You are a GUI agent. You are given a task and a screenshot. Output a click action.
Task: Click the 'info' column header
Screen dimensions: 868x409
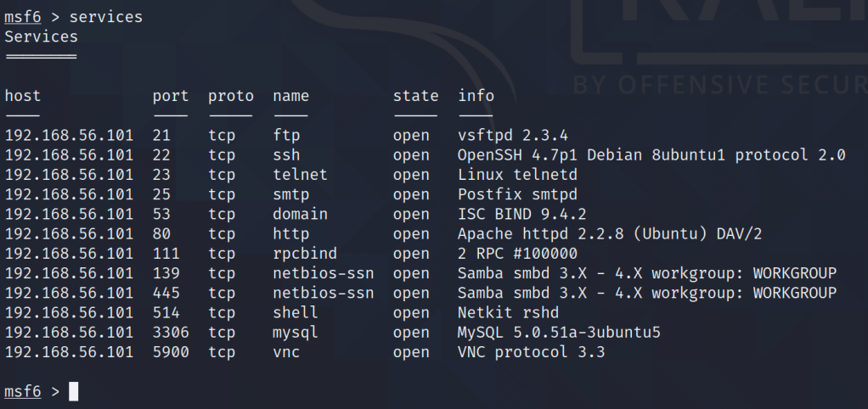[x=476, y=96]
